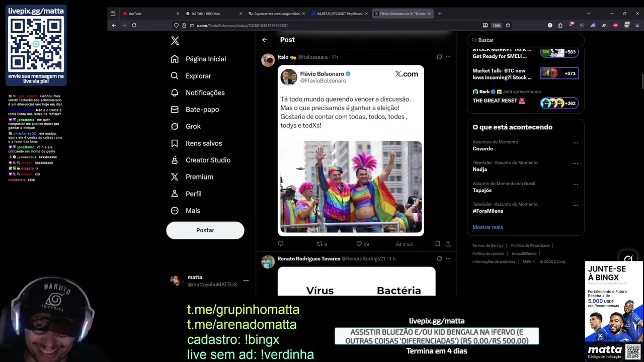Open the Flávio Bolsonaro screenshot image
The image size is (644, 362).
click(x=351, y=150)
